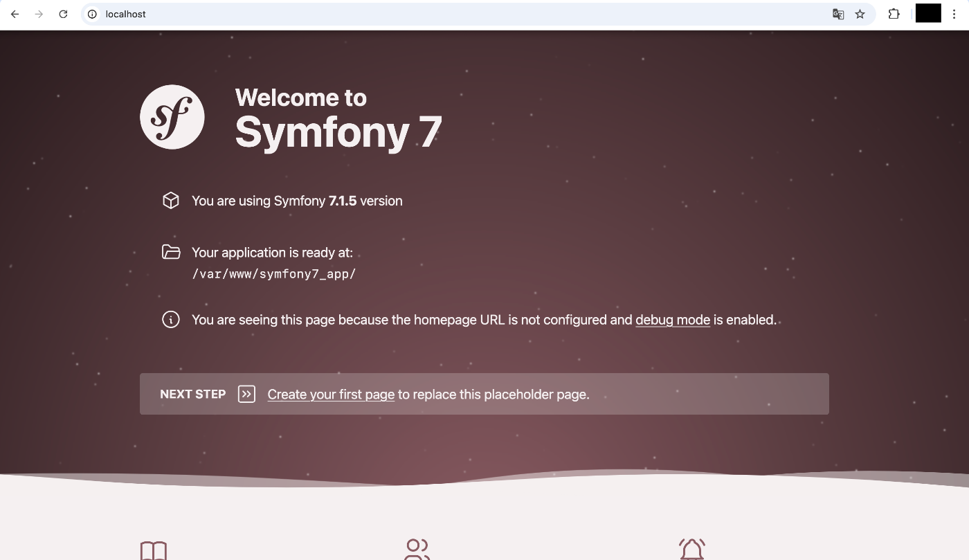Click the 7.1.5 version number
Image resolution: width=969 pixels, height=560 pixels.
click(x=343, y=201)
